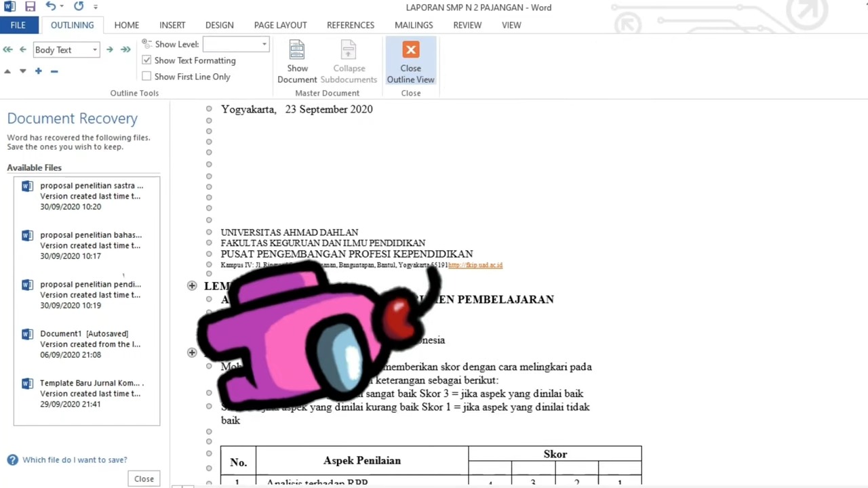Click the Save icon in the quick access toolbar
The image size is (868, 488).
(x=30, y=7)
